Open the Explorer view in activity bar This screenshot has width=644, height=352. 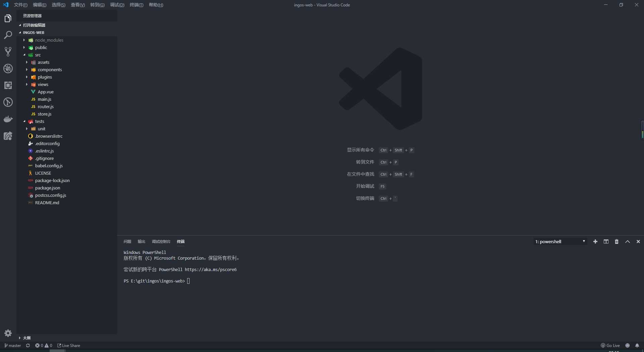pos(8,18)
